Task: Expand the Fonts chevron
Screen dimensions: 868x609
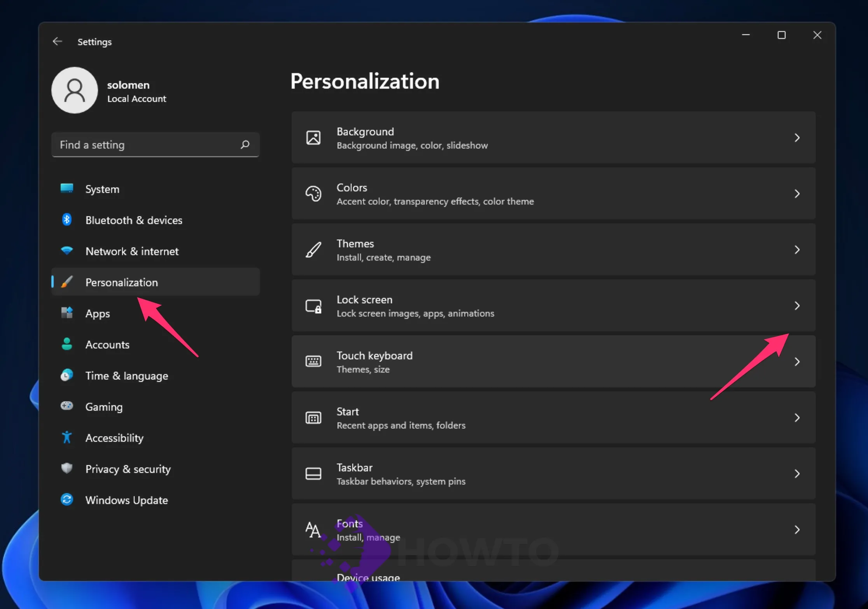Action: (x=797, y=530)
